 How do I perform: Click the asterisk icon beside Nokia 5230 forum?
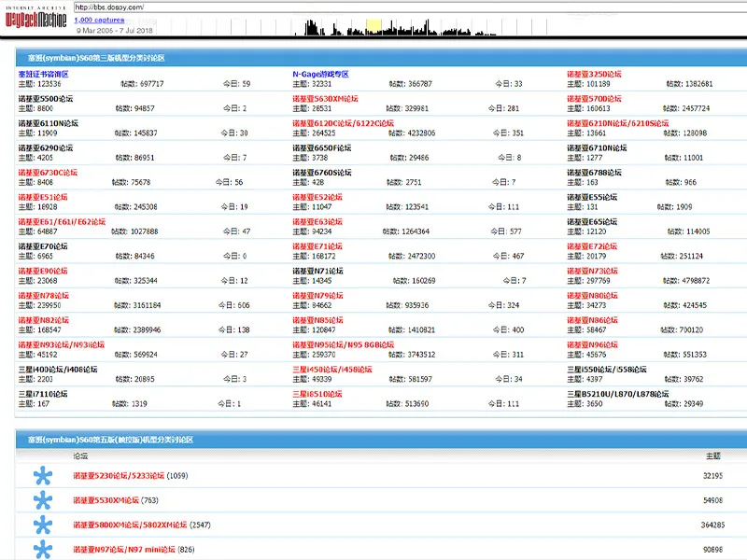click(43, 476)
